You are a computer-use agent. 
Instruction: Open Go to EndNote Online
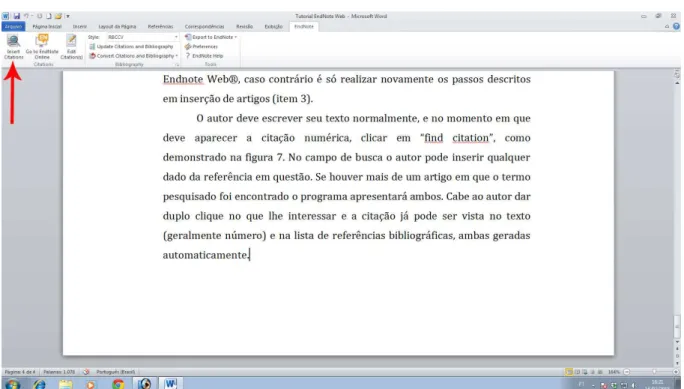(x=42, y=47)
